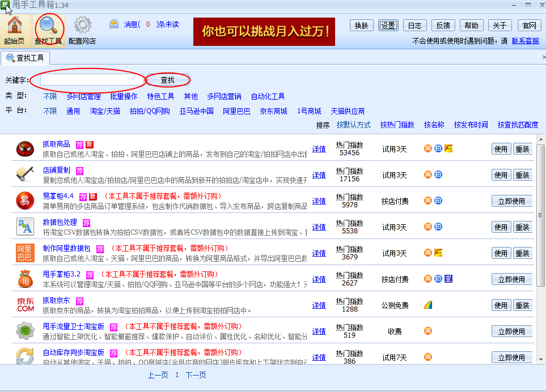Click Paipai platform icon in 数据包处理 row

pyautogui.click(x=438, y=227)
